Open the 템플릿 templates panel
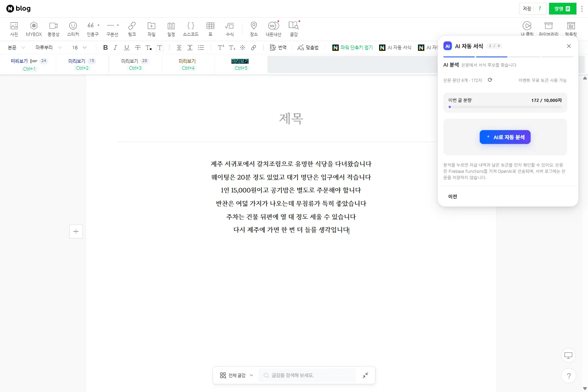The image size is (588, 392). pos(571,29)
